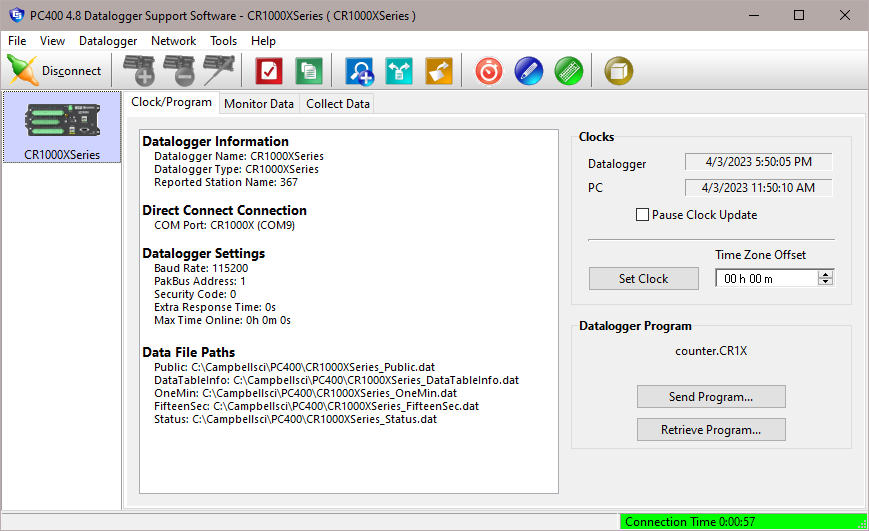Enable Pause Clock Update checkbox
This screenshot has height=531, width=869.
pos(642,215)
